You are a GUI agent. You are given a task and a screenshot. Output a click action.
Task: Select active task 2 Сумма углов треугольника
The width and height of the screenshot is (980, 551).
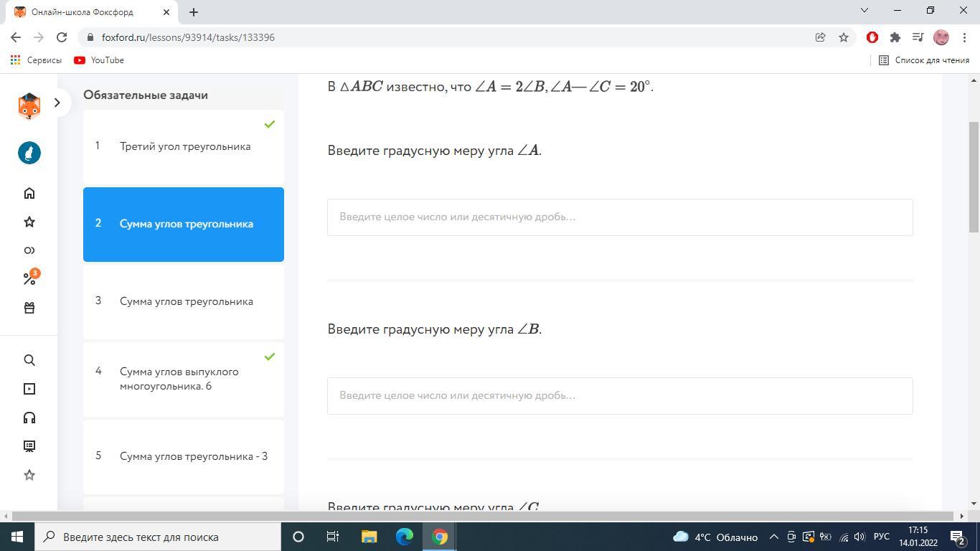[184, 224]
